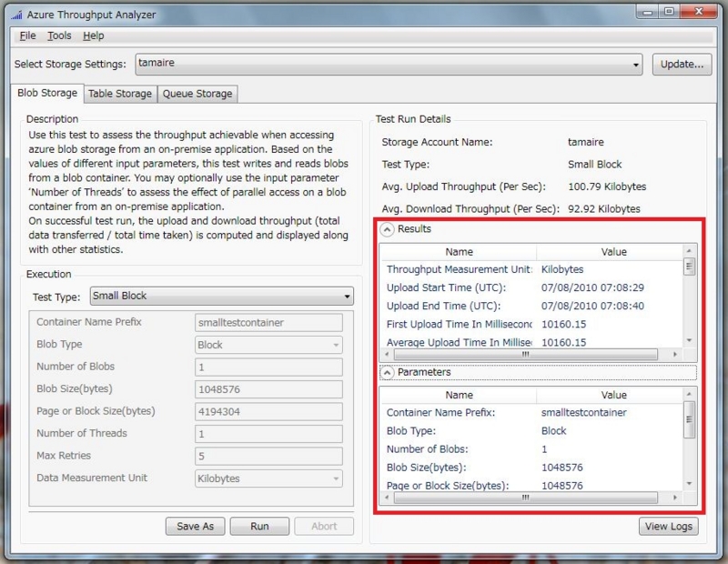Click the View Logs button

(669, 527)
